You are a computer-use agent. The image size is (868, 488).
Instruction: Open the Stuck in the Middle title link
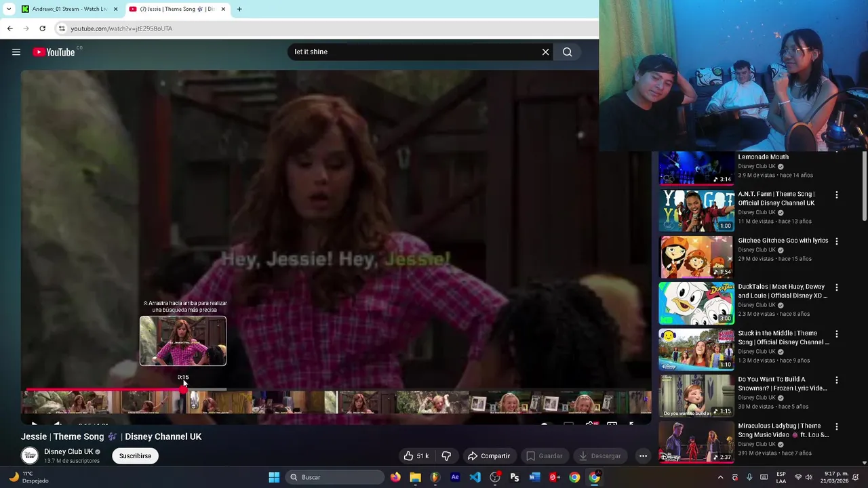(783, 338)
